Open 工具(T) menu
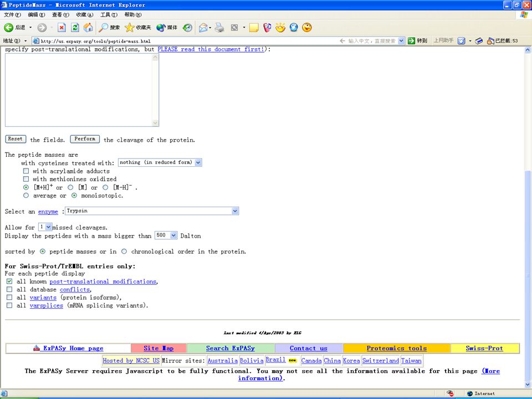The width and height of the screenshot is (532, 399). (x=109, y=14)
